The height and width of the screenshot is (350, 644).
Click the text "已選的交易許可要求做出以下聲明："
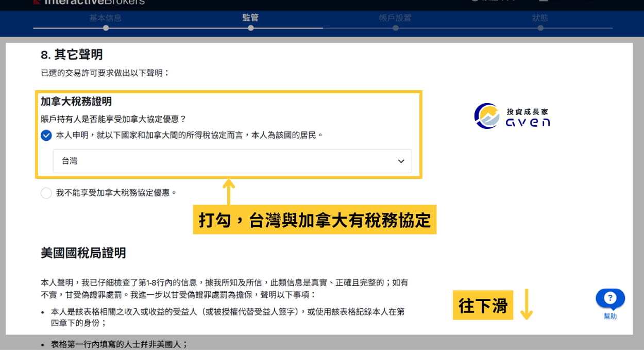coord(105,73)
